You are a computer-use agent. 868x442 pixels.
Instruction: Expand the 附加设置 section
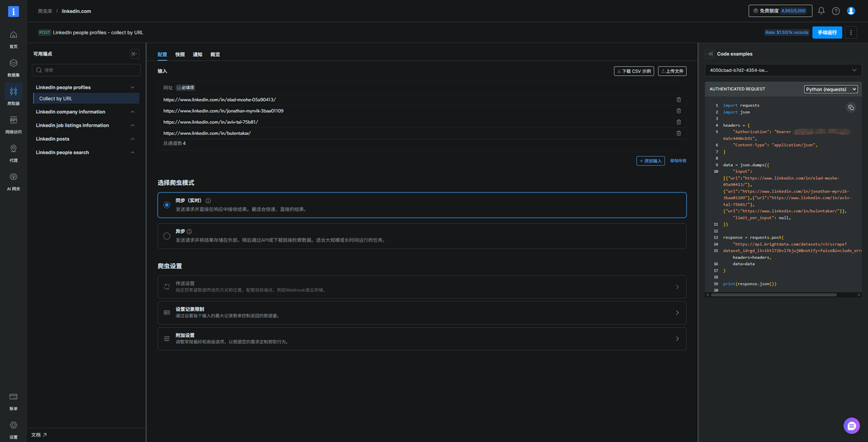point(422,338)
